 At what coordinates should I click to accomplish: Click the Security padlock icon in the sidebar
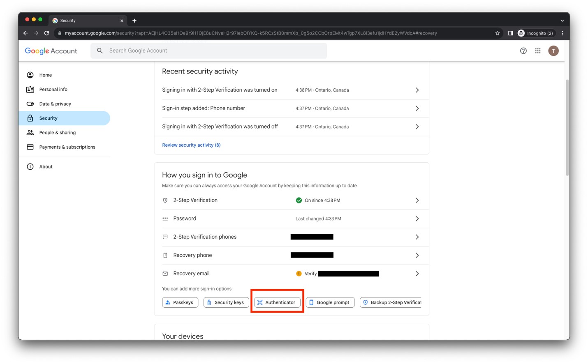pyautogui.click(x=30, y=118)
